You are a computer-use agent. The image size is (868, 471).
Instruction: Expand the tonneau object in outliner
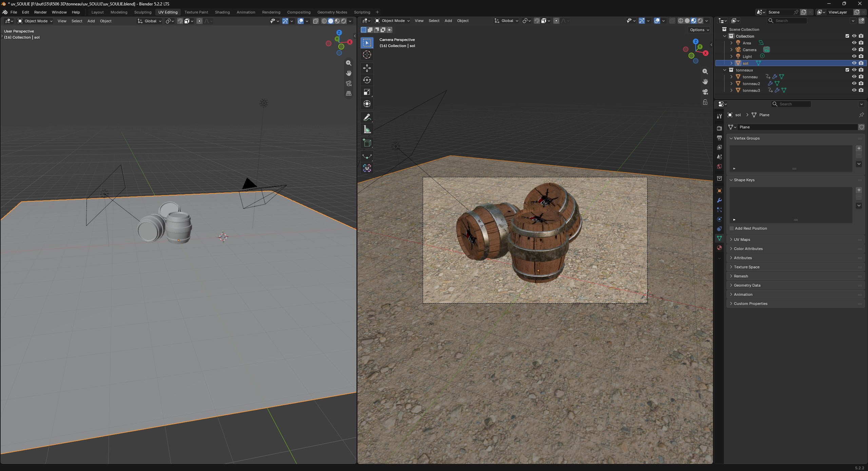[x=731, y=77]
